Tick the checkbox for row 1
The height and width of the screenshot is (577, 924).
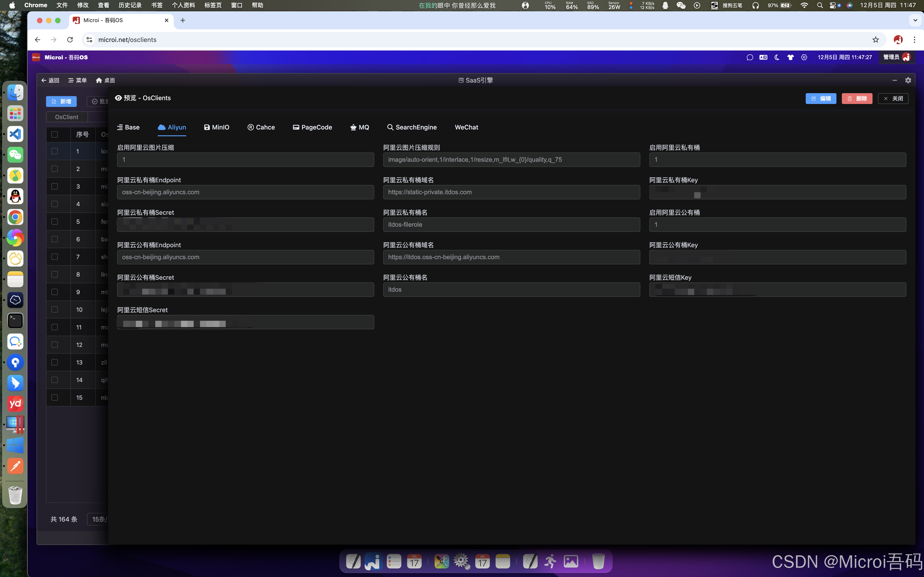(x=55, y=151)
